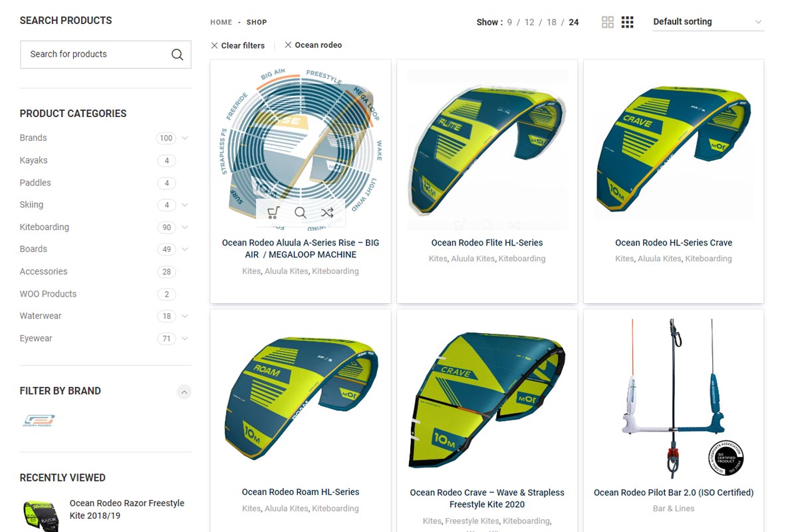
Task: Click Bar & Lines category under Pilot Bar
Action: pos(674,509)
